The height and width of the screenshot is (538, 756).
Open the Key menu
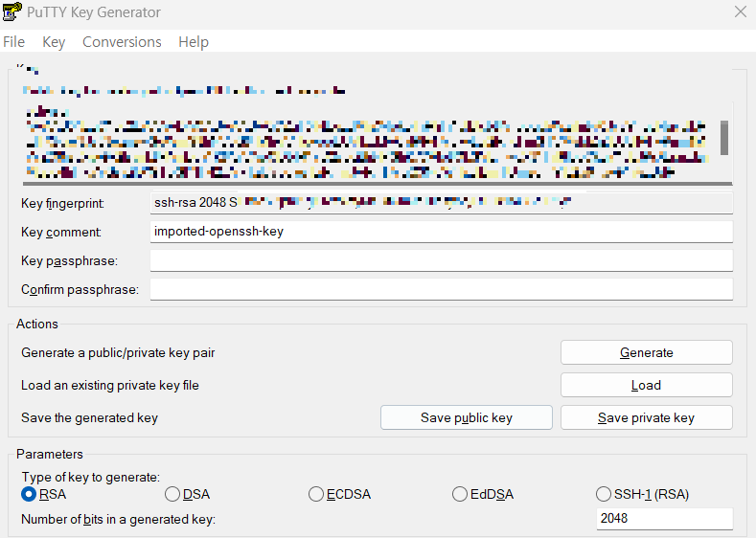coord(54,42)
